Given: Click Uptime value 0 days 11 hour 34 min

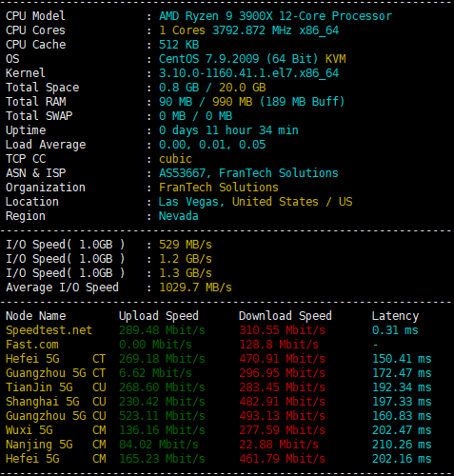Looking at the screenshot, I should 228,130.
